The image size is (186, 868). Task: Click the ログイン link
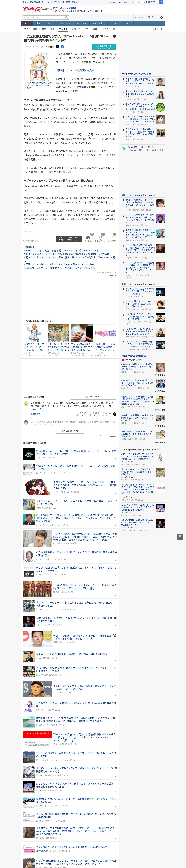(57, 11)
